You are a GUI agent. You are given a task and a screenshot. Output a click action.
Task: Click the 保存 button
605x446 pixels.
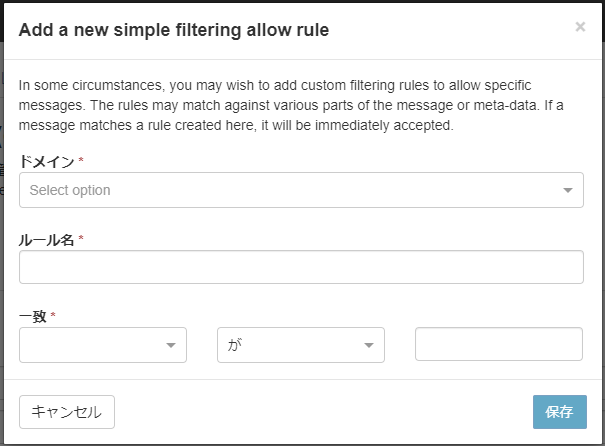tap(560, 412)
